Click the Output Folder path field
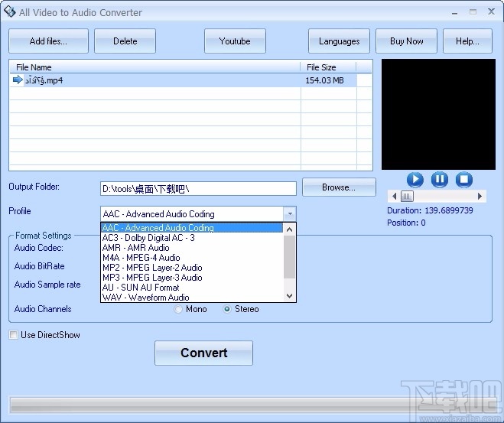The height and width of the screenshot is (423, 504). (x=198, y=189)
